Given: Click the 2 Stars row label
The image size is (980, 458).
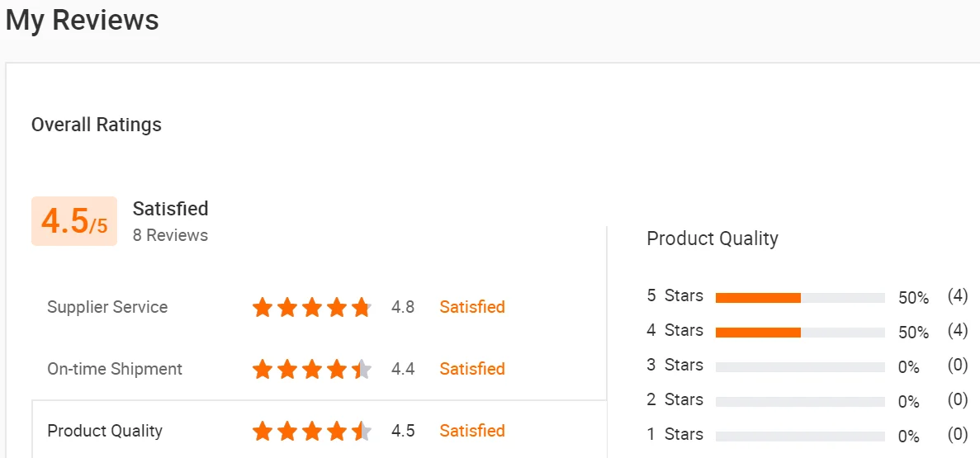Looking at the screenshot, I should (x=675, y=399).
